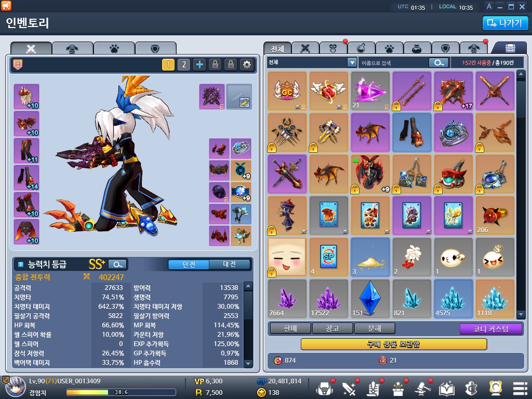Image resolution: width=532 pixels, height=399 pixels.
Task: Switch stats to 던전 dungeon mode
Action: click(189, 264)
